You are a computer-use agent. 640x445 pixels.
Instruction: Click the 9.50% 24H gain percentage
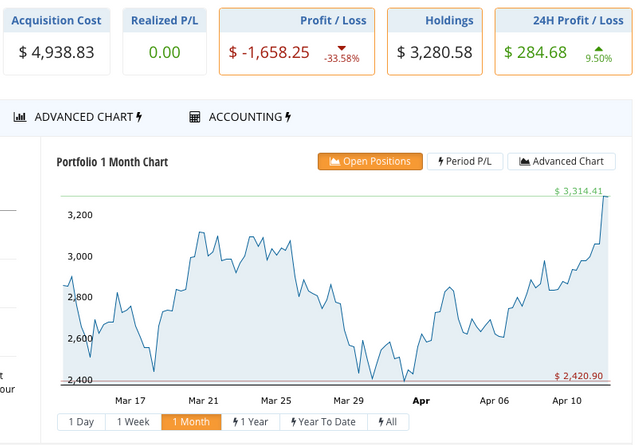pyautogui.click(x=599, y=59)
